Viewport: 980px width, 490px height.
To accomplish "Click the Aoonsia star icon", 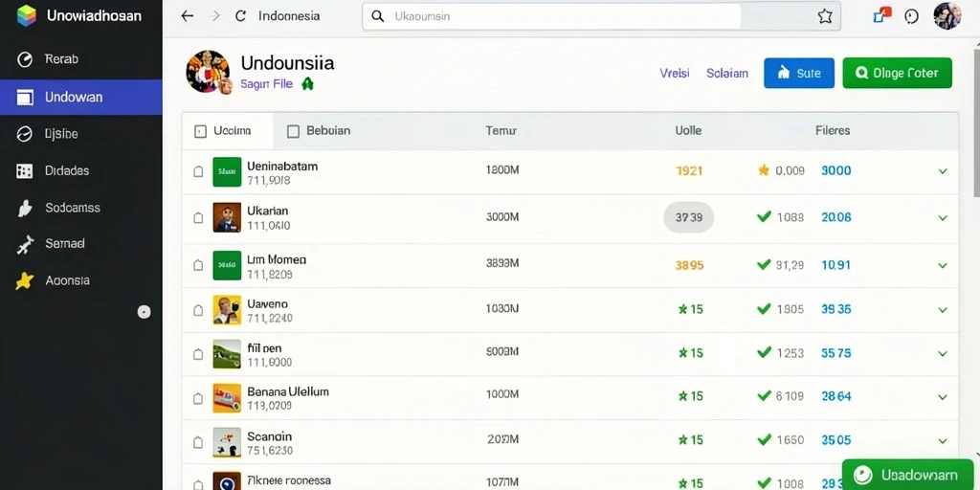I will [x=24, y=281].
